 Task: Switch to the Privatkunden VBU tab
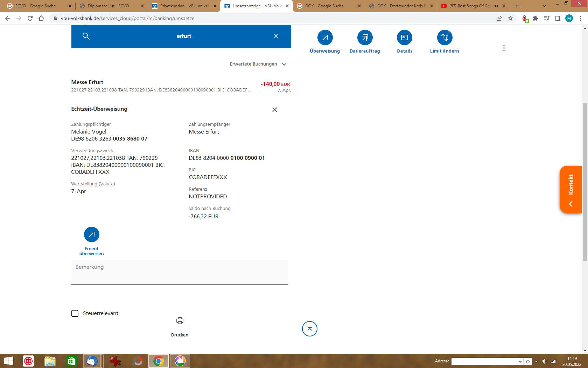[184, 6]
